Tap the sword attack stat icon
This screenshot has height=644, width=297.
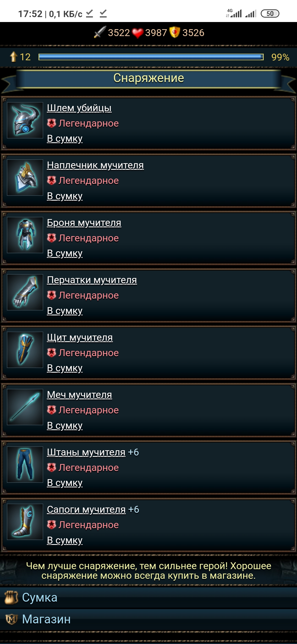tap(100, 32)
